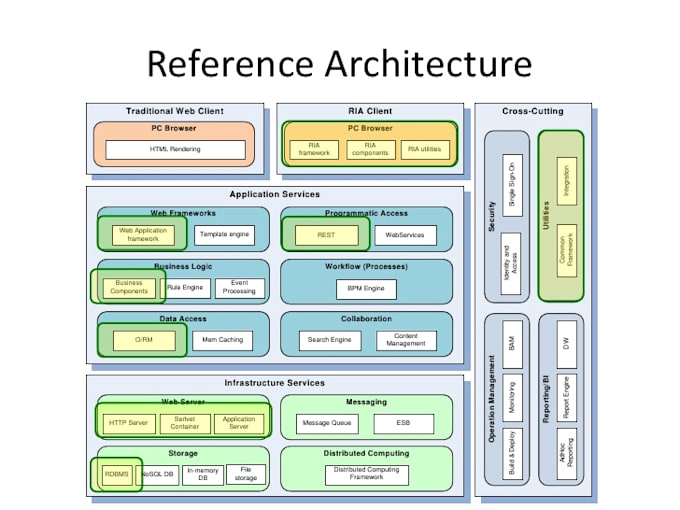Click the 'Cross-Cutting' heading
The image size is (680, 510).
pyautogui.click(x=533, y=111)
